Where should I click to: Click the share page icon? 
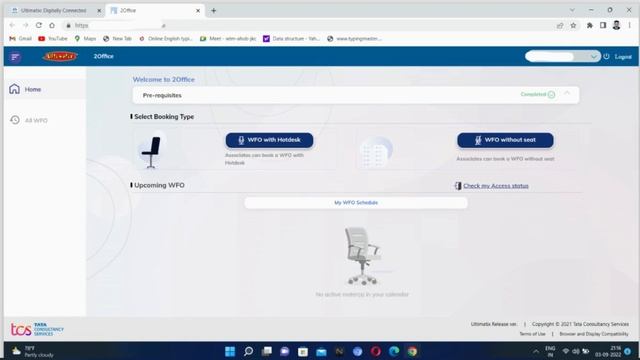(x=560, y=25)
